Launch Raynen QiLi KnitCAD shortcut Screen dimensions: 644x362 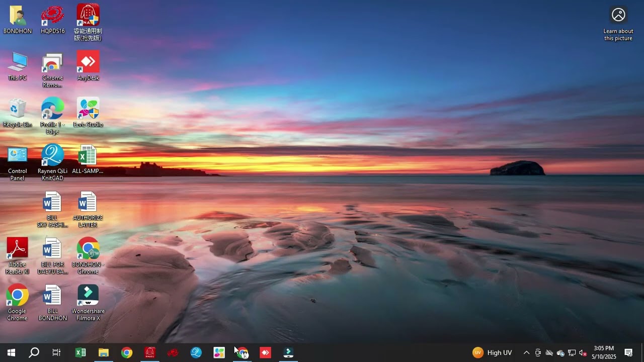tap(52, 163)
